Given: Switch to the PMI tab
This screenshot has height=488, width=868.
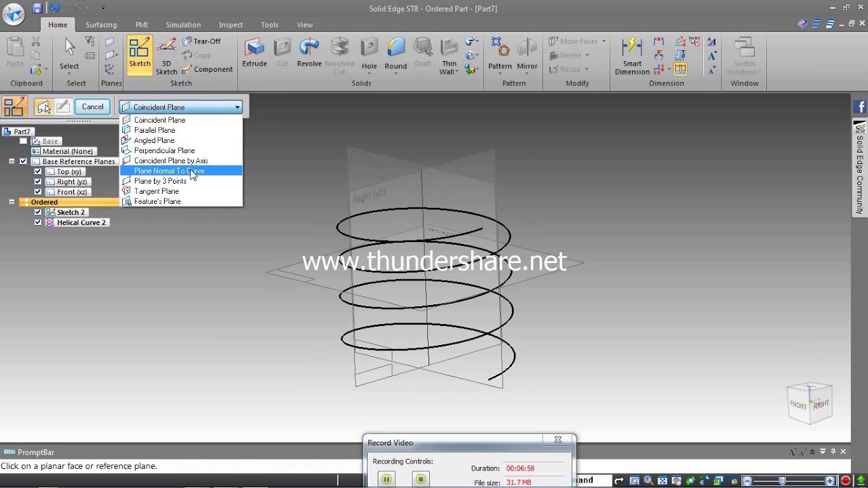Looking at the screenshot, I should 141,25.
